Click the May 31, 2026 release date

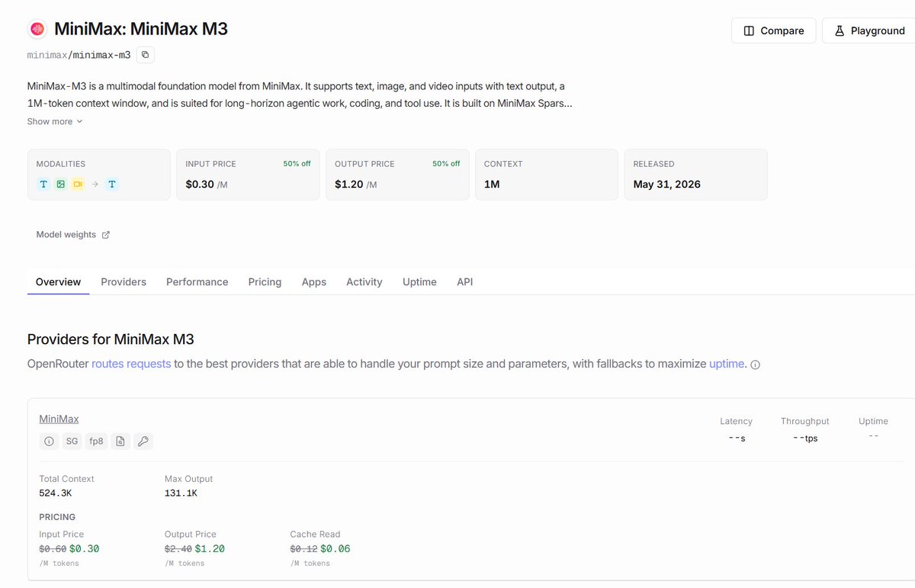[667, 184]
